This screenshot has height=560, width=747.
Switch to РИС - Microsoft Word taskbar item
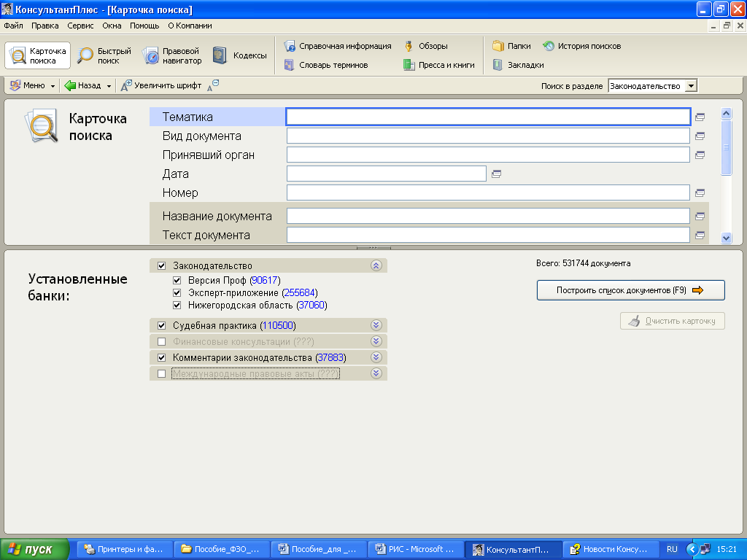pyautogui.click(x=416, y=550)
